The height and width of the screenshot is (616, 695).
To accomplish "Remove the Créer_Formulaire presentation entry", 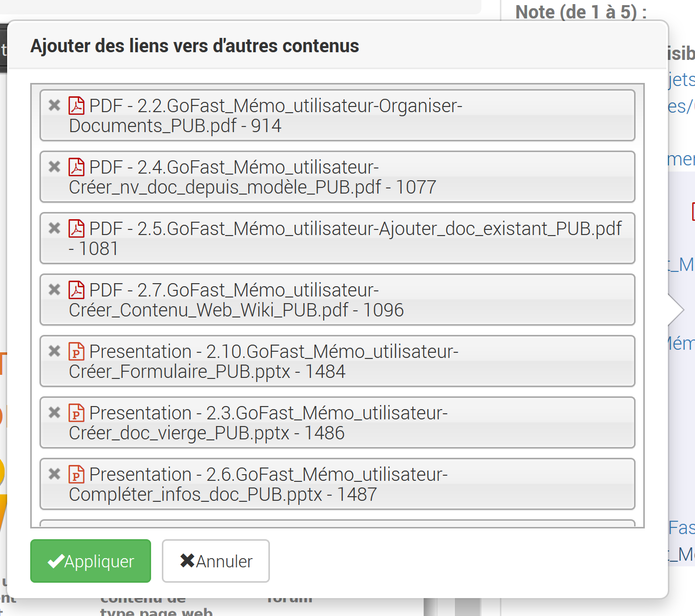I will [54, 351].
